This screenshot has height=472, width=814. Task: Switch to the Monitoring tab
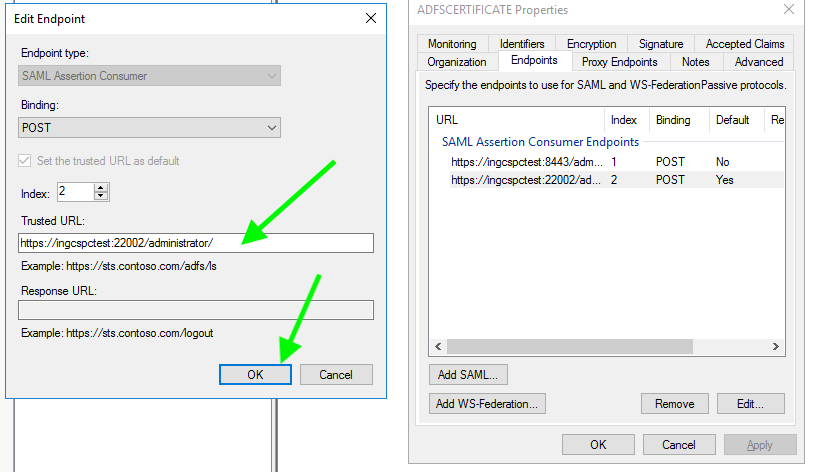tap(452, 44)
